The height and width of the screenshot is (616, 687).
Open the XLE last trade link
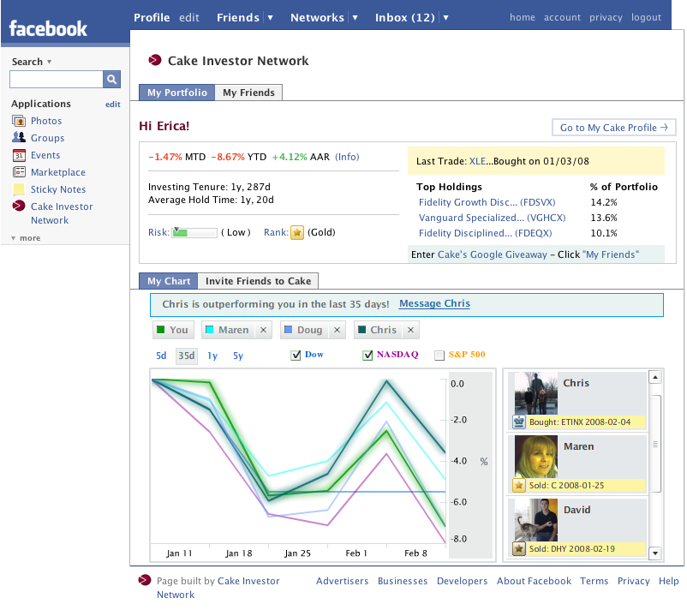tap(477, 161)
